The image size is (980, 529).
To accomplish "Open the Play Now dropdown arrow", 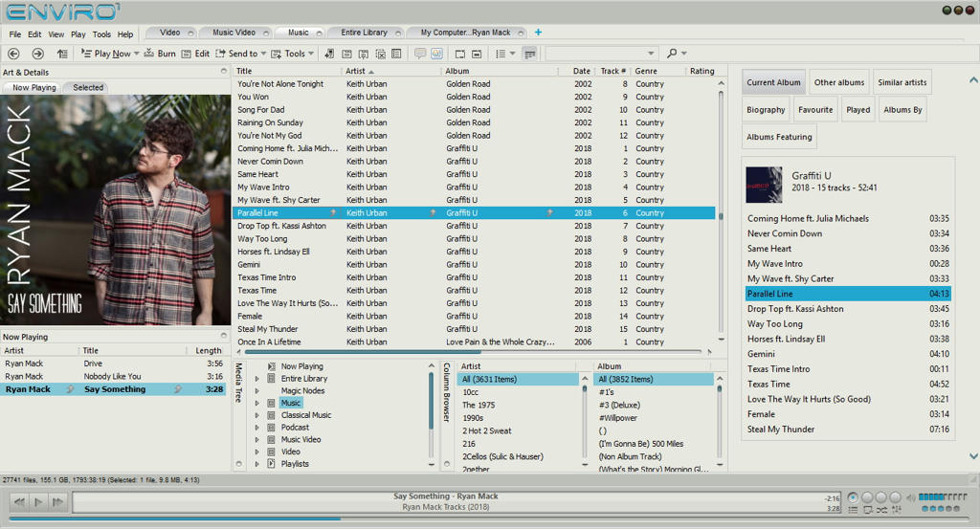I will click(136, 54).
